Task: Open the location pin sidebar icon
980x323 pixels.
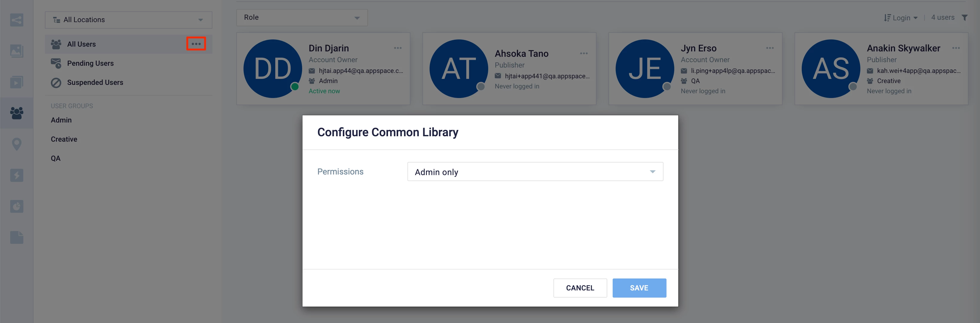Action: click(16, 144)
